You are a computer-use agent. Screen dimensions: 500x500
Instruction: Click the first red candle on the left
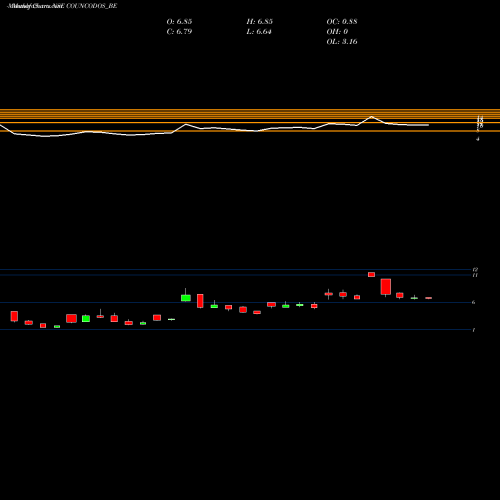(x=14, y=316)
